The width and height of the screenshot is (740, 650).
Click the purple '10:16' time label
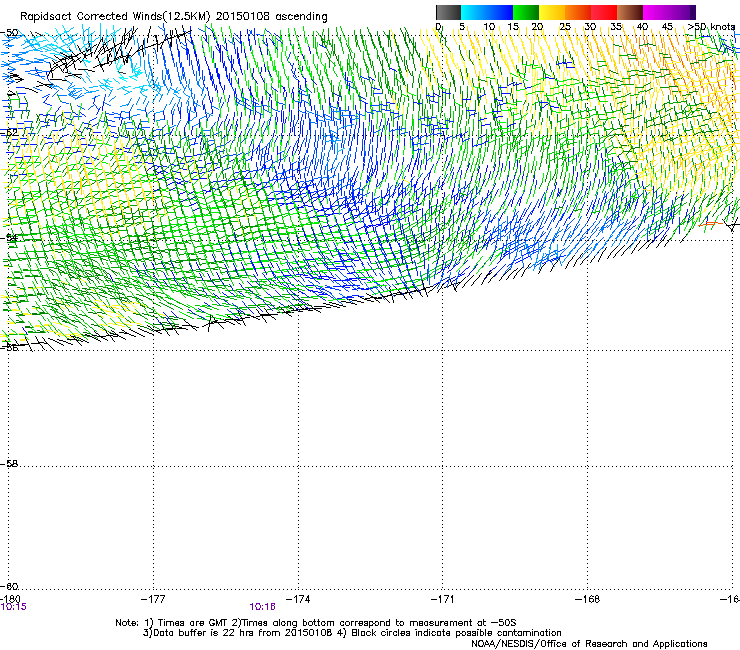coord(262,607)
